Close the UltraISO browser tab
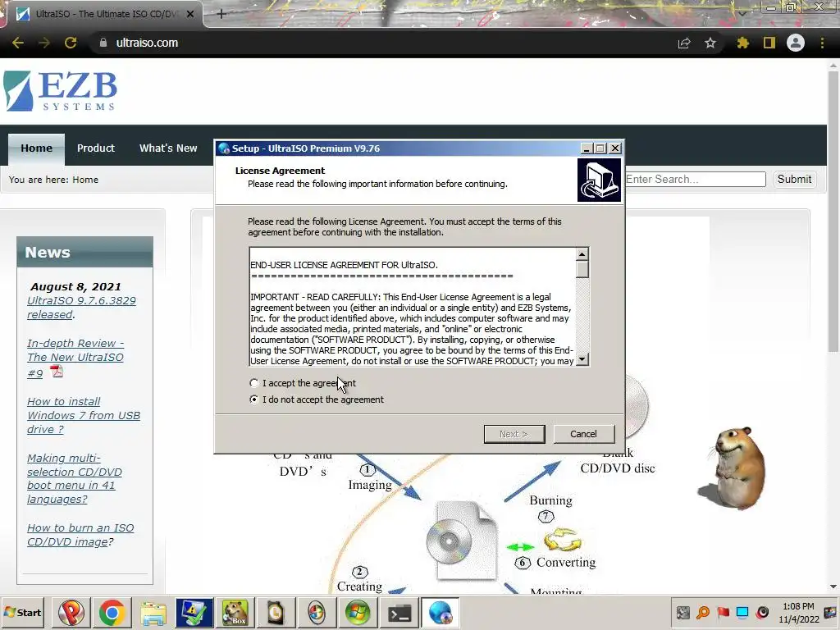Image resolution: width=840 pixels, height=630 pixels. [190, 14]
